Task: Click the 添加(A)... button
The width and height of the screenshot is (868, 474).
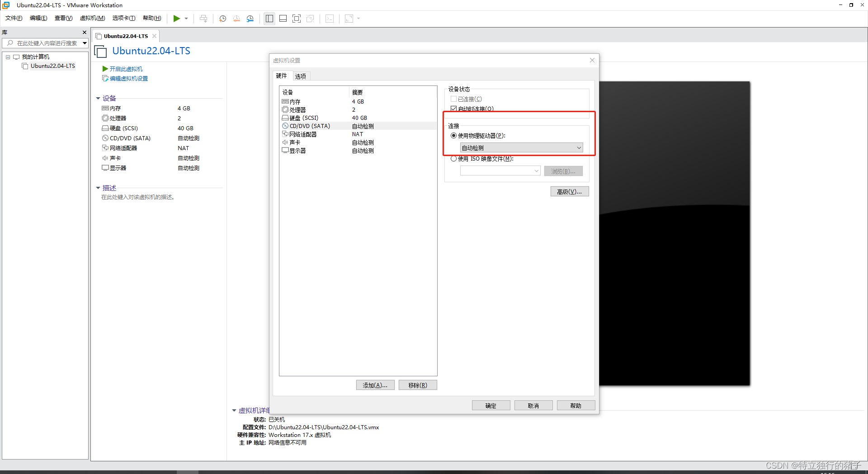Action: tap(375, 385)
